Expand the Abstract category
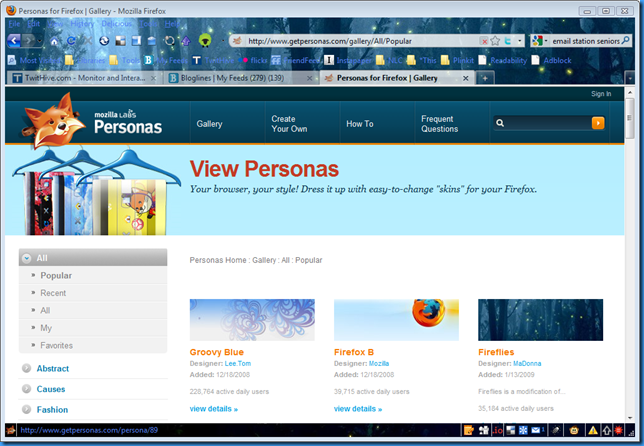This screenshot has width=644, height=446. pyautogui.click(x=53, y=368)
